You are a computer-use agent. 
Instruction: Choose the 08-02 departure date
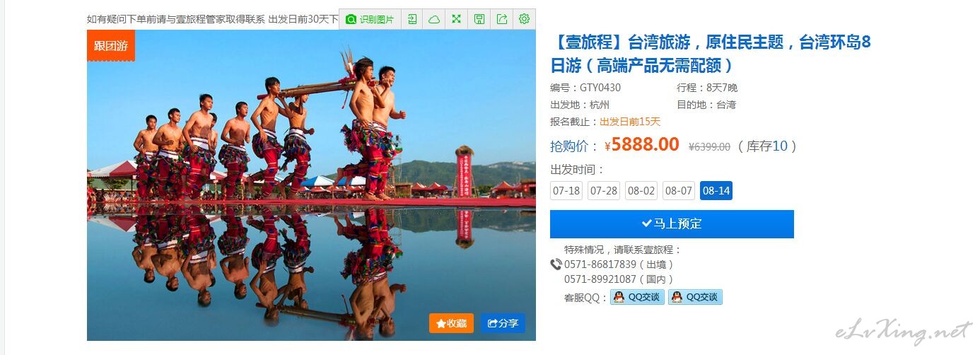point(641,191)
